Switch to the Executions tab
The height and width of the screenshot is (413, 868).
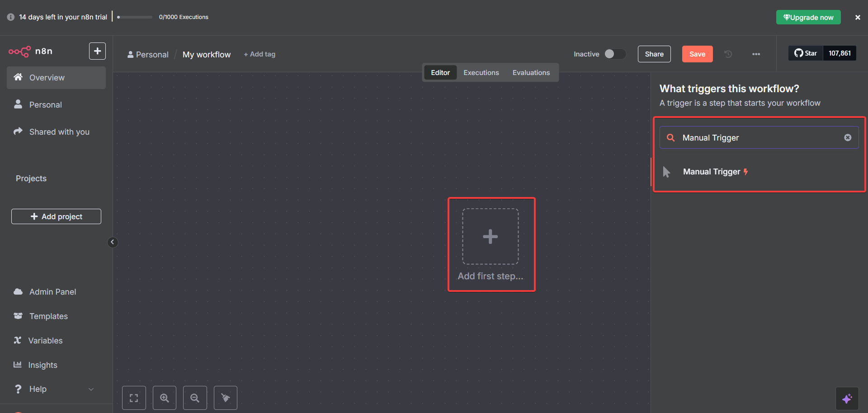pyautogui.click(x=481, y=72)
